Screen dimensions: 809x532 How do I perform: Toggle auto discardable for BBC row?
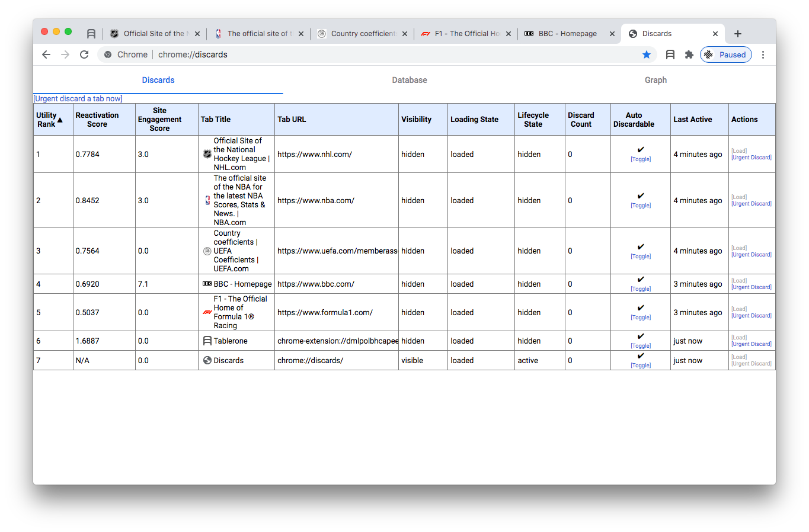pyautogui.click(x=641, y=289)
